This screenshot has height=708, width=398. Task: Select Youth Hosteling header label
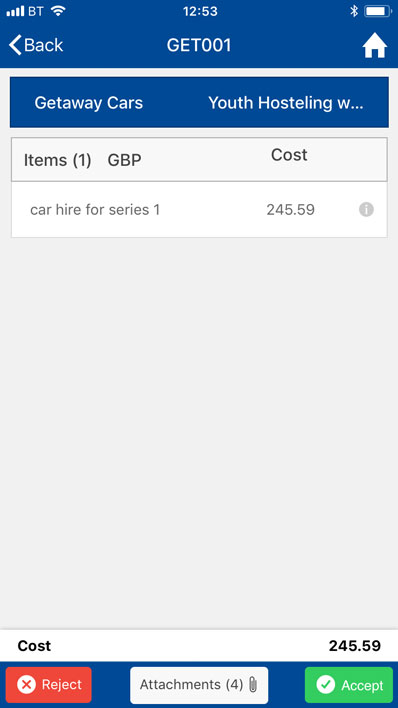(x=286, y=103)
